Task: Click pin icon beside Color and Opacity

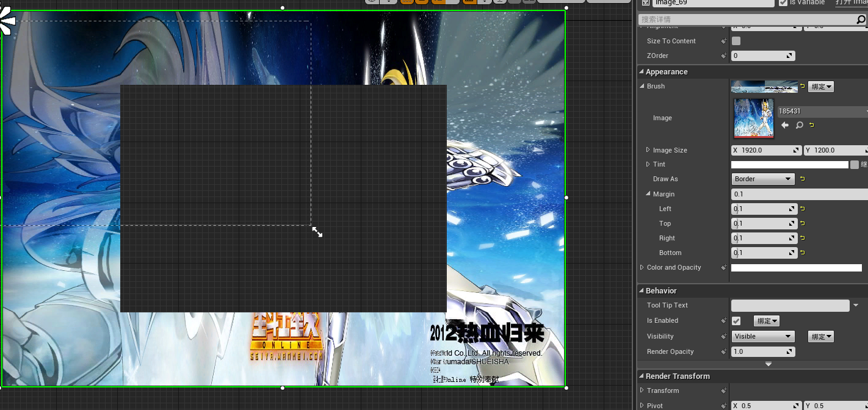Action: pyautogui.click(x=724, y=267)
